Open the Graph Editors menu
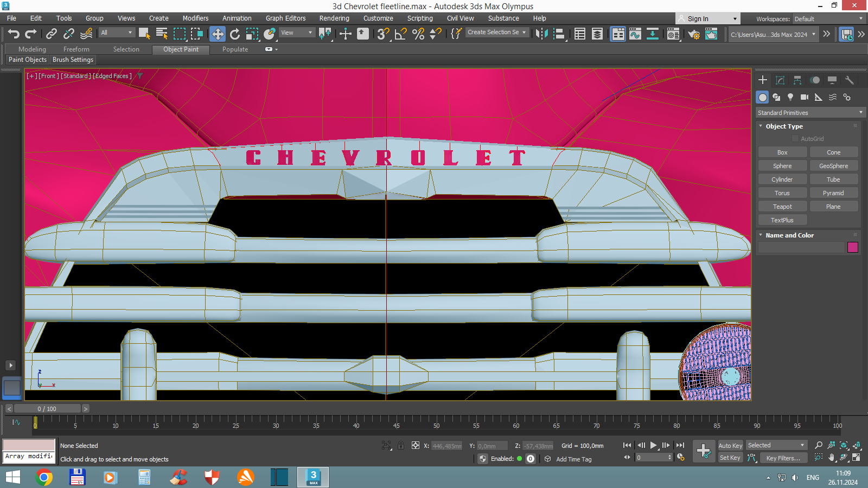Image resolution: width=868 pixels, height=488 pixels. coord(286,18)
